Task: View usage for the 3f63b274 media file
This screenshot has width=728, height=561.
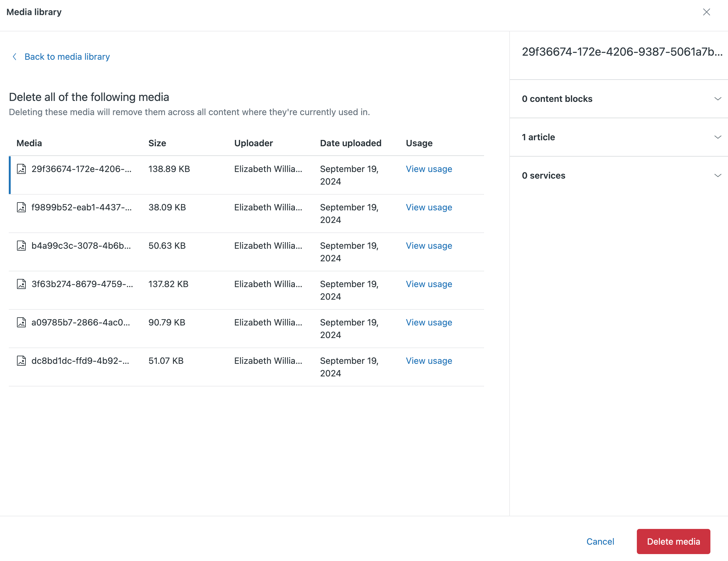Action: (x=429, y=284)
